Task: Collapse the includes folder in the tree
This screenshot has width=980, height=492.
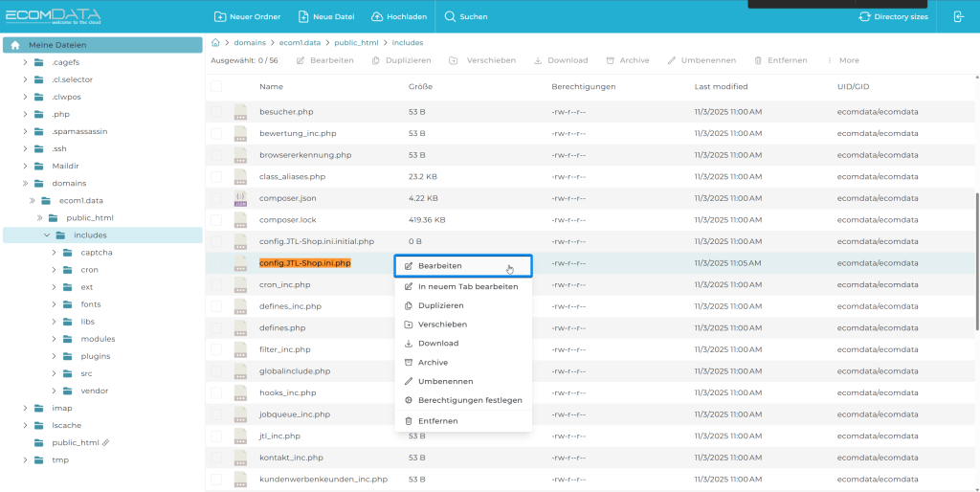Action: [46, 235]
